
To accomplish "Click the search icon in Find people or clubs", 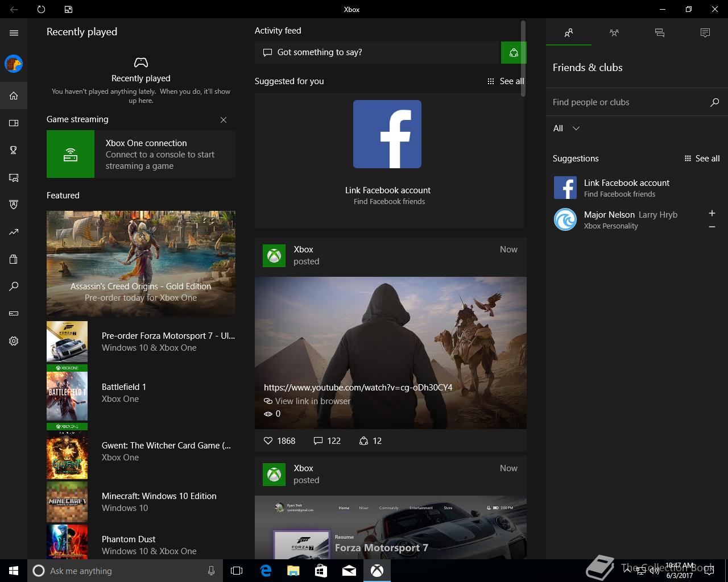I will coord(714,102).
